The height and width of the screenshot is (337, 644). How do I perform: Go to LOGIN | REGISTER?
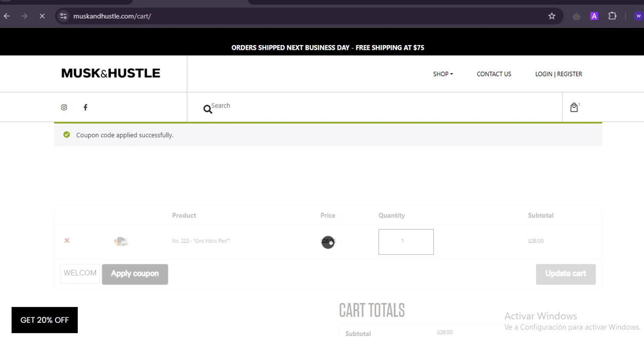(559, 74)
